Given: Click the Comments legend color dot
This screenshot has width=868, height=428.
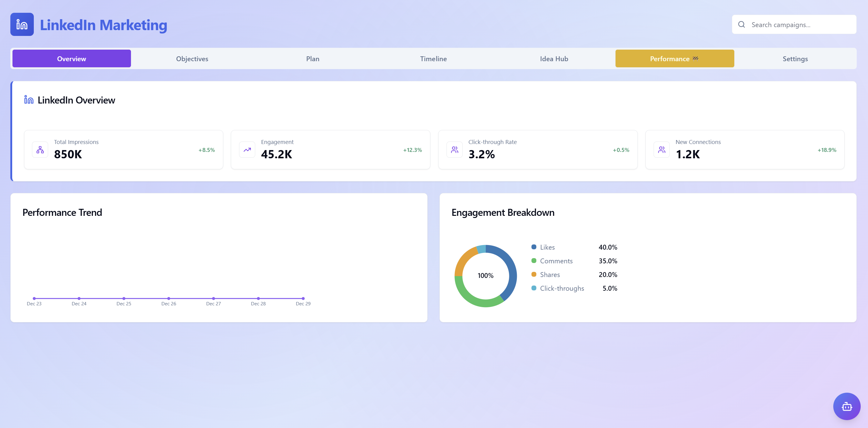Looking at the screenshot, I should pyautogui.click(x=534, y=261).
